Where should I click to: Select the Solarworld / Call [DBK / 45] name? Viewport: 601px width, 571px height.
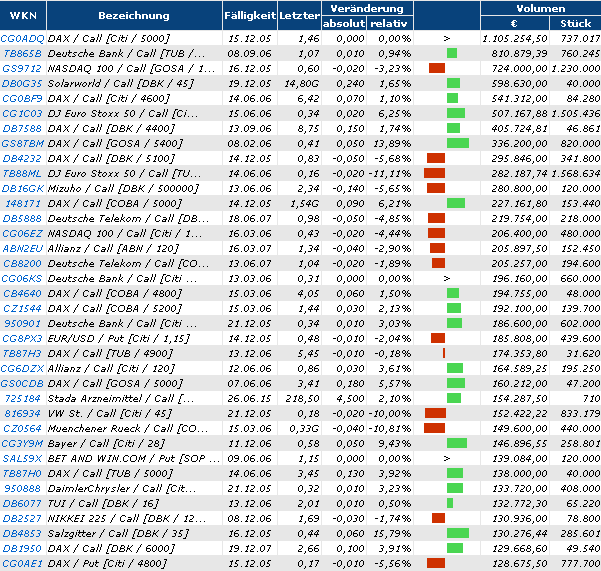pyautogui.click(x=121, y=84)
